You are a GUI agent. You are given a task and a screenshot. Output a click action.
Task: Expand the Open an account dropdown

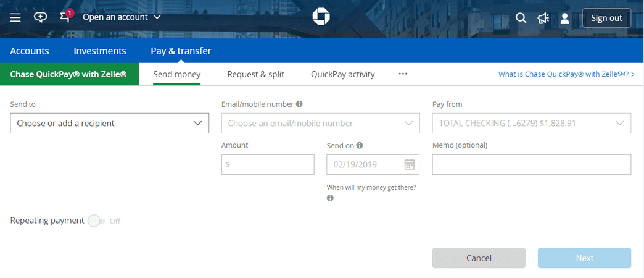pyautogui.click(x=122, y=17)
